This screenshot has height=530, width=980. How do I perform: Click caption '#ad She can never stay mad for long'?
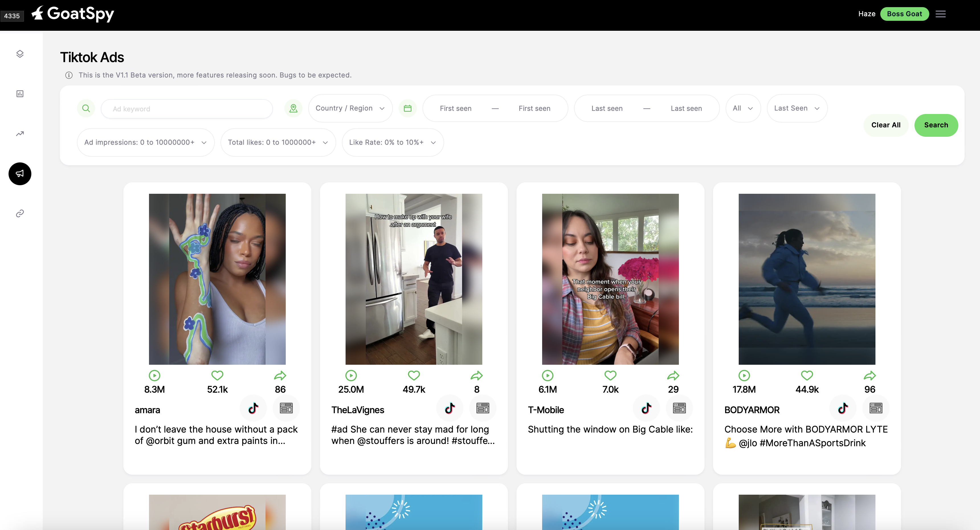click(410, 429)
